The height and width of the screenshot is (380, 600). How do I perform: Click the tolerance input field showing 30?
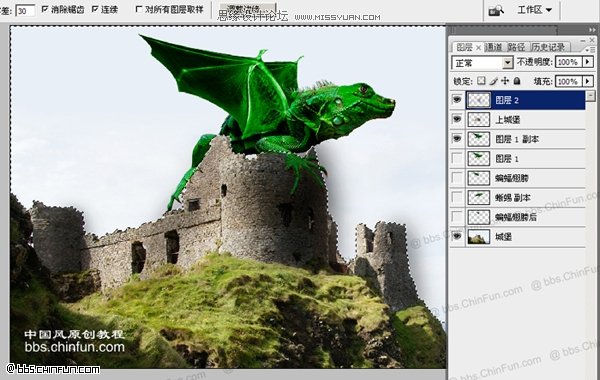coord(25,10)
